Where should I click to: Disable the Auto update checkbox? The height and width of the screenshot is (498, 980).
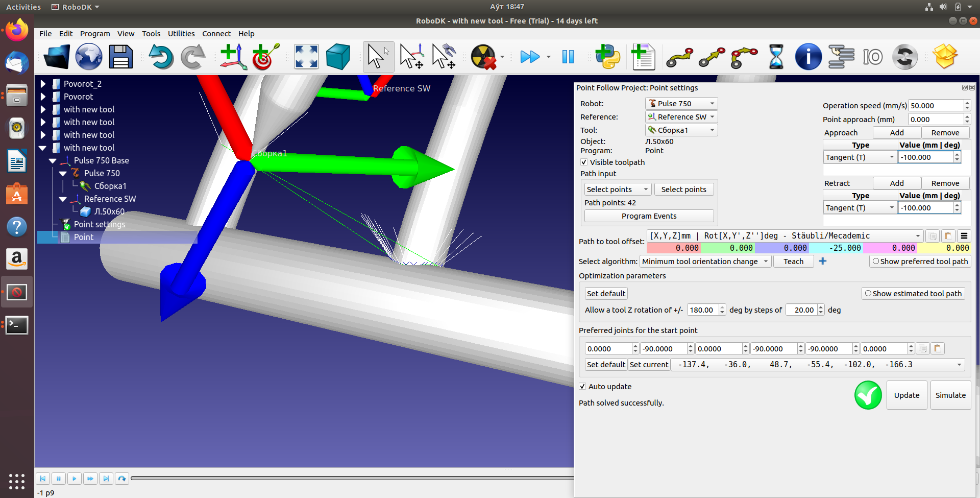tap(582, 387)
